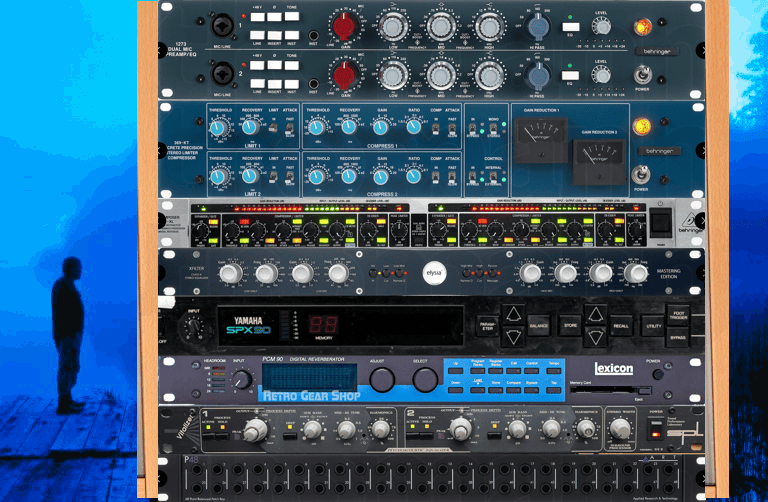Click the channel 2 INST input jack
768x502 pixels.
pos(313,84)
